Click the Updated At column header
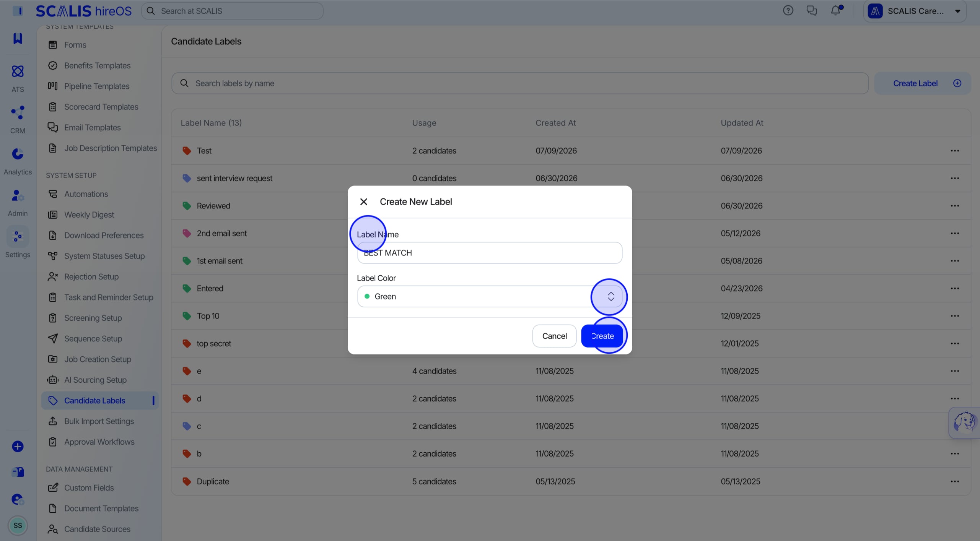 coord(742,123)
